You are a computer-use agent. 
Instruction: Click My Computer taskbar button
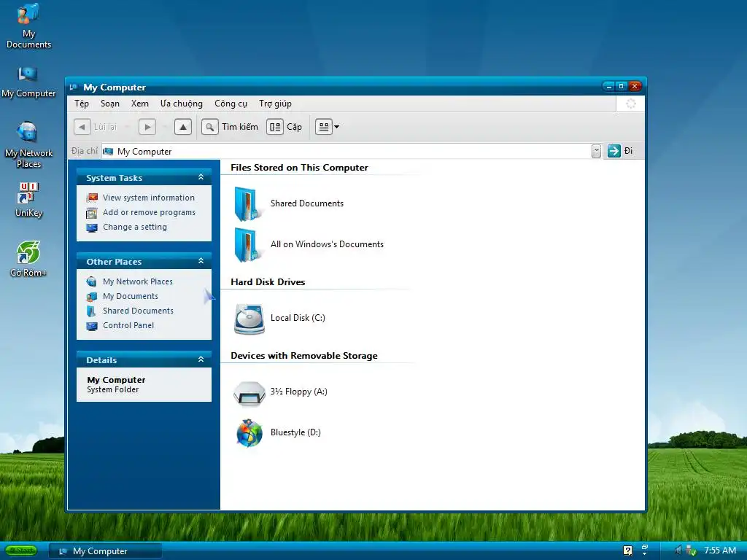(105, 551)
